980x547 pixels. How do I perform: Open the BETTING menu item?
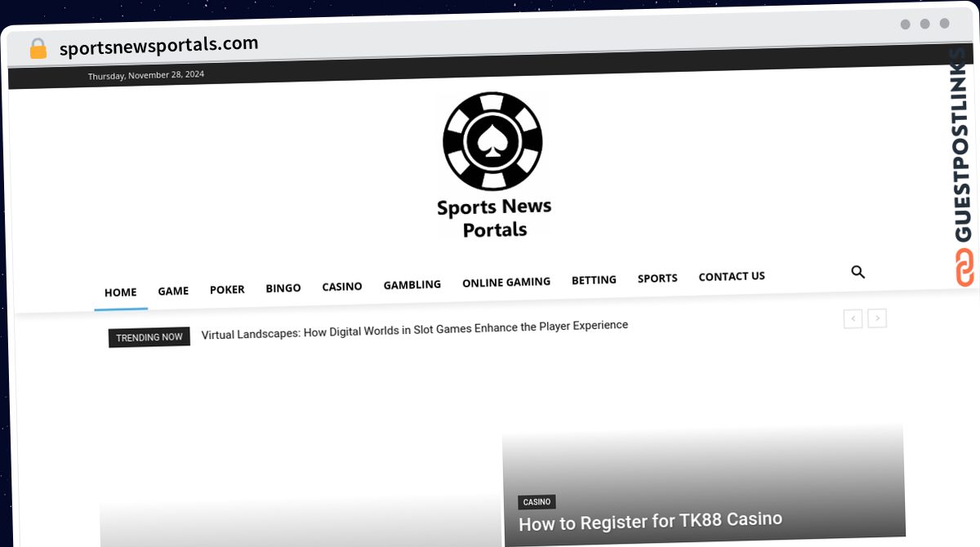[x=594, y=280]
